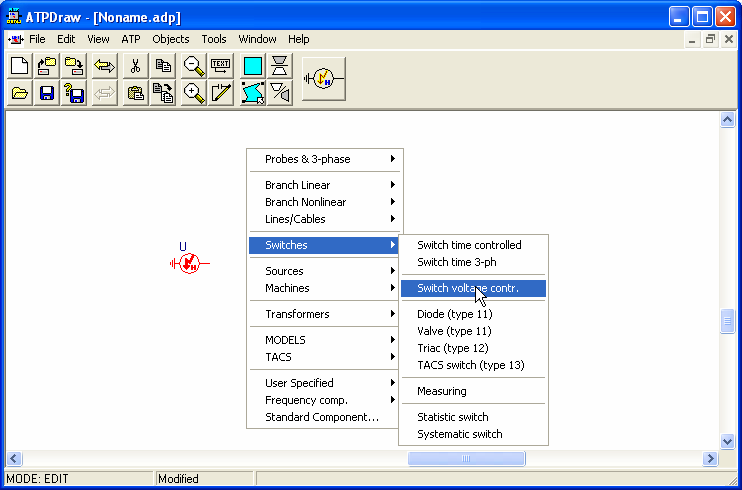This screenshot has height=490, width=742.
Task: Expand the Machines submenu
Action: tap(325, 288)
